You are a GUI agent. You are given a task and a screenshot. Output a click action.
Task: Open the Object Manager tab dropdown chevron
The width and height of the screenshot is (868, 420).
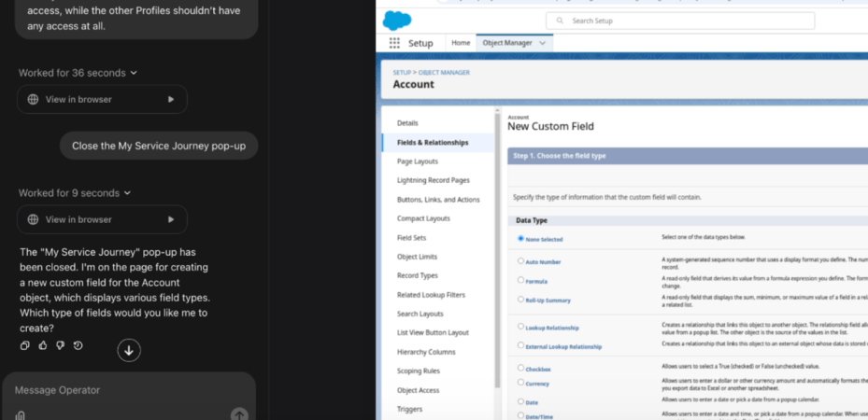[x=542, y=43]
